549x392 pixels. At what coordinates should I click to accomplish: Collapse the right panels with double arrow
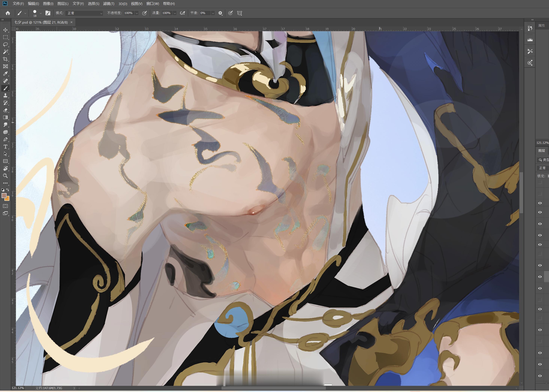click(532, 20)
